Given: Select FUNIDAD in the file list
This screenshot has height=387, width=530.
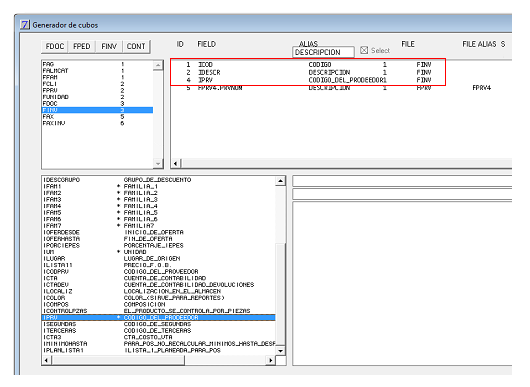Looking at the screenshot, I should tap(97, 97).
